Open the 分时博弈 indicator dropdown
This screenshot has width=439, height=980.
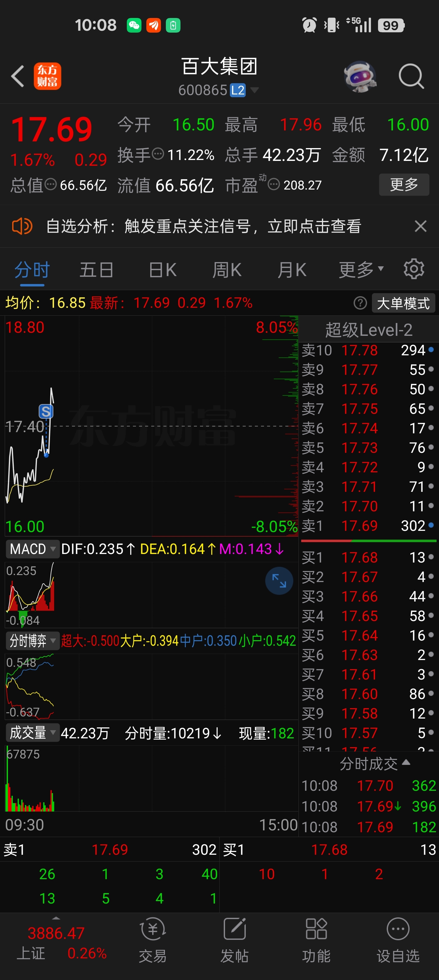(x=32, y=641)
